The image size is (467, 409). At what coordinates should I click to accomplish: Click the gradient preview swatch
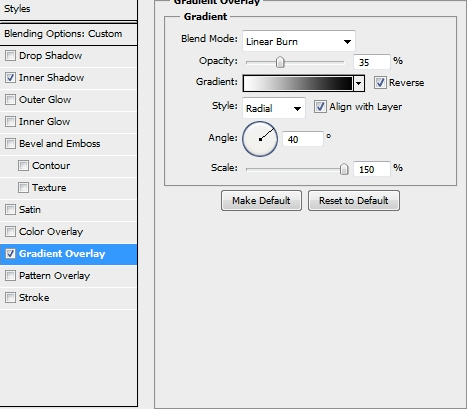tap(298, 83)
